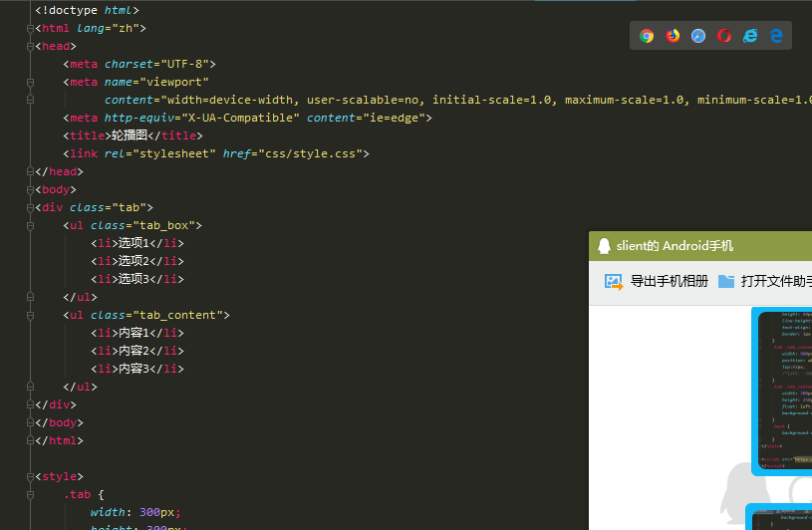Collapse the html tag fold marker
This screenshot has height=530, width=812.
click(30, 29)
